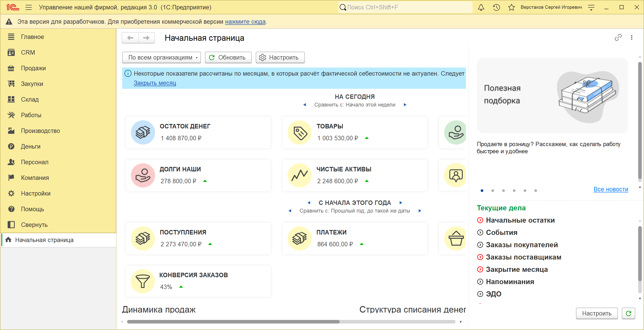Expand События in Текущие дела
The height and width of the screenshot is (330, 644).
coord(480,232)
